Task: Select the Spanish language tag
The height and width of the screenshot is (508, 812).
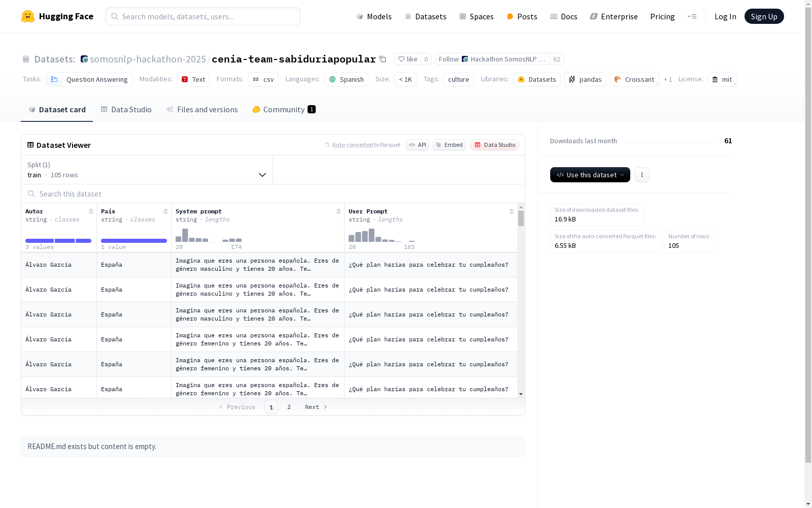Action: pyautogui.click(x=347, y=79)
